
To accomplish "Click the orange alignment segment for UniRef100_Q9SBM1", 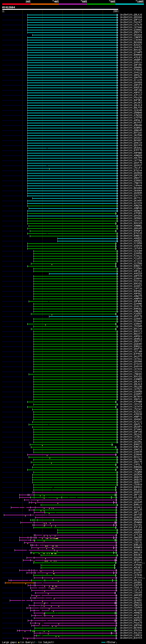I will click(19, 583).
